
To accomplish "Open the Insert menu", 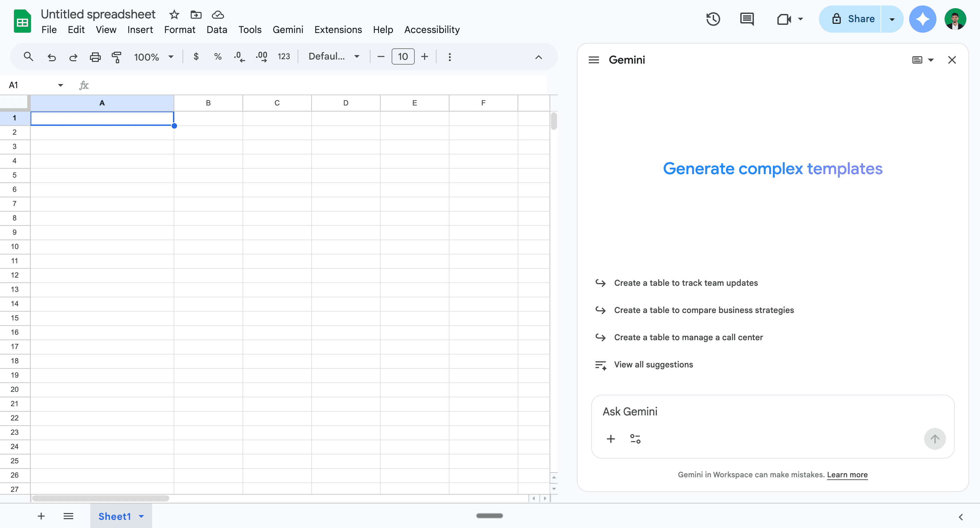I will (x=140, y=29).
